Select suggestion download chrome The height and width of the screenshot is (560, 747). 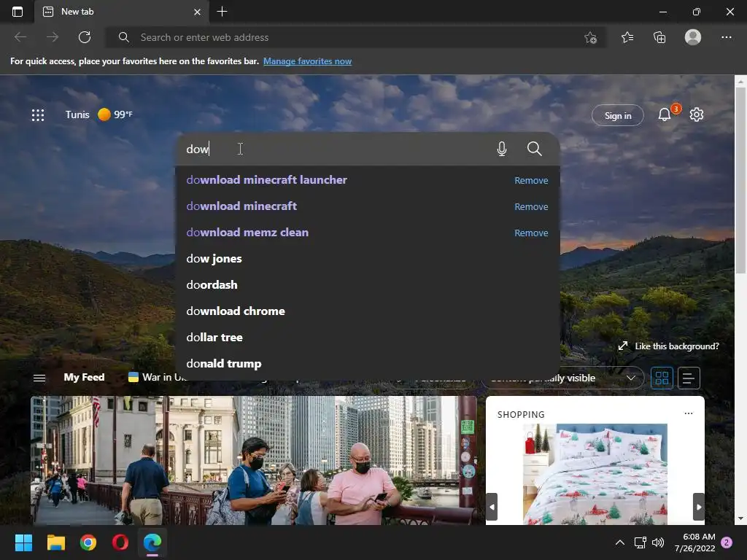[236, 311]
